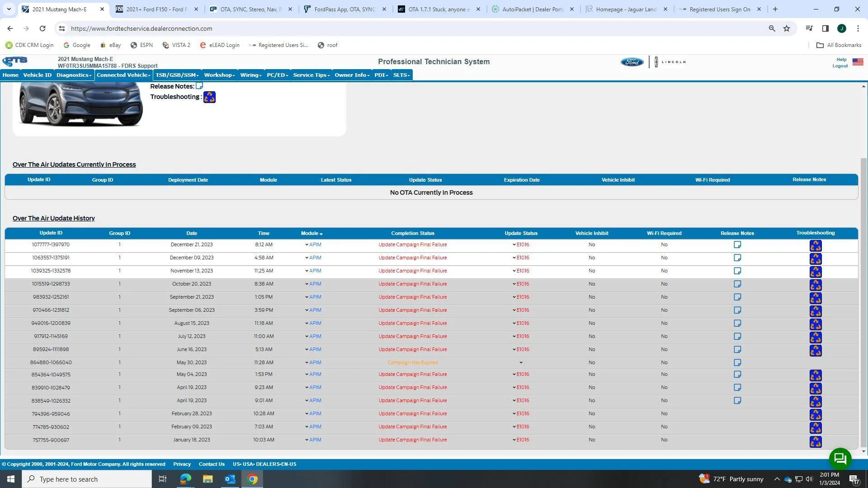Open the live chat bubble

tap(840, 459)
